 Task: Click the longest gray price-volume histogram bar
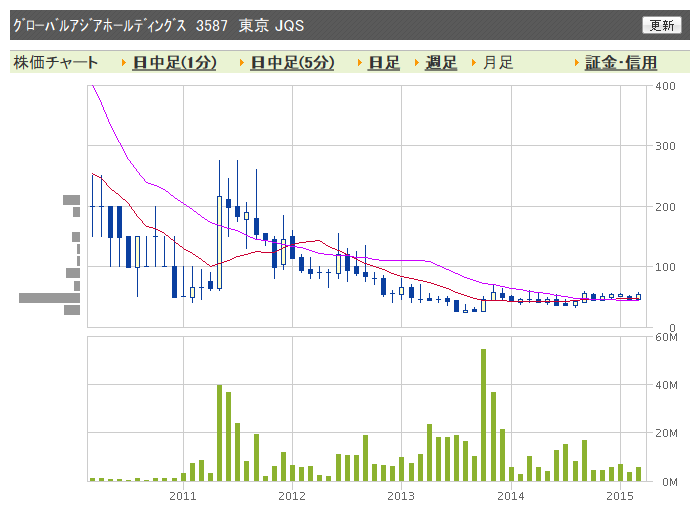50,298
